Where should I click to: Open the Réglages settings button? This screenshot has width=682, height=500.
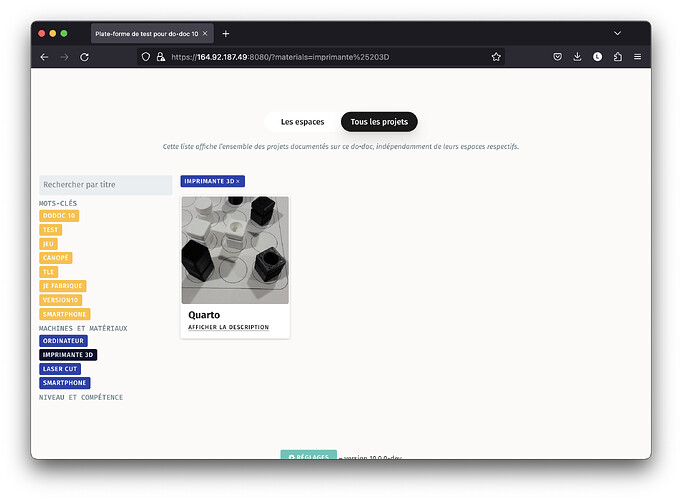[x=309, y=455]
